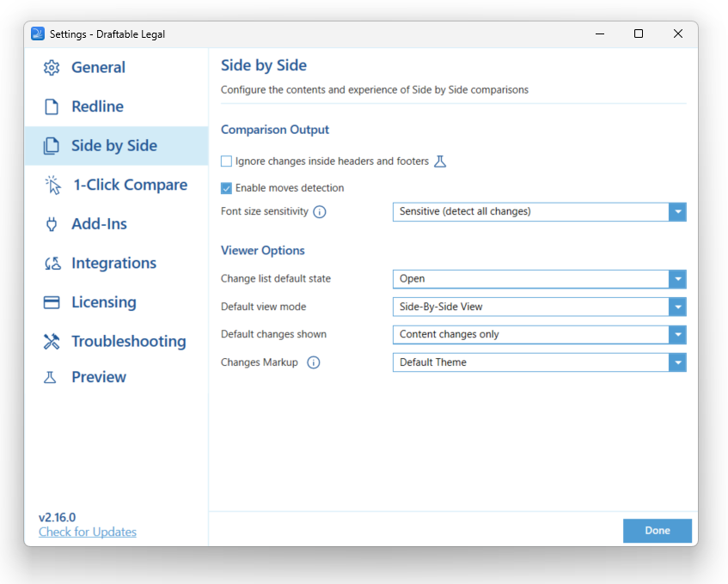Click the Default changes shown label

click(273, 334)
